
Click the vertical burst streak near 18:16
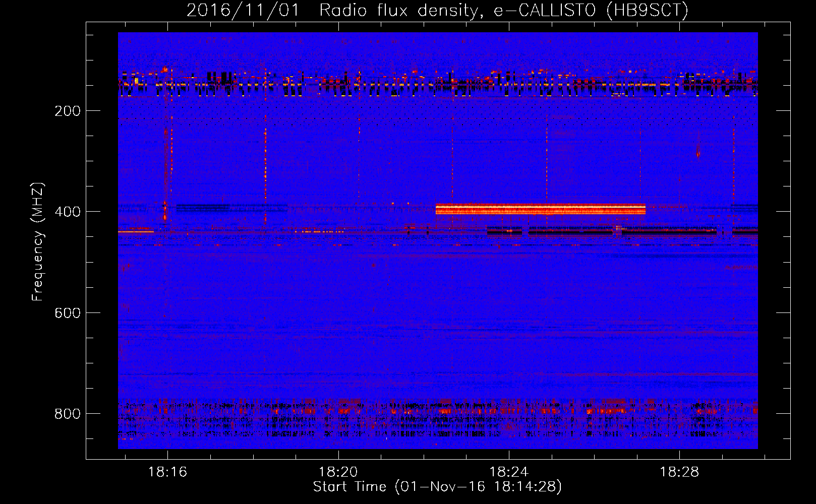tap(165, 174)
